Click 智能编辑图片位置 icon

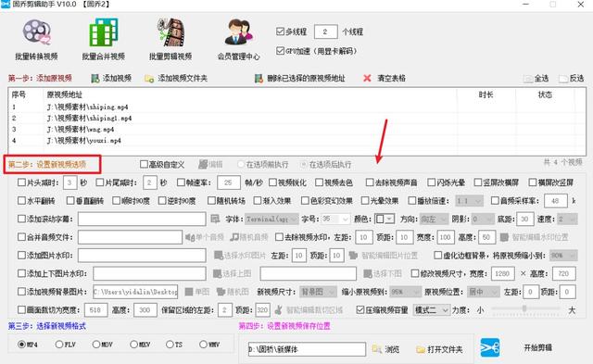[353, 256]
